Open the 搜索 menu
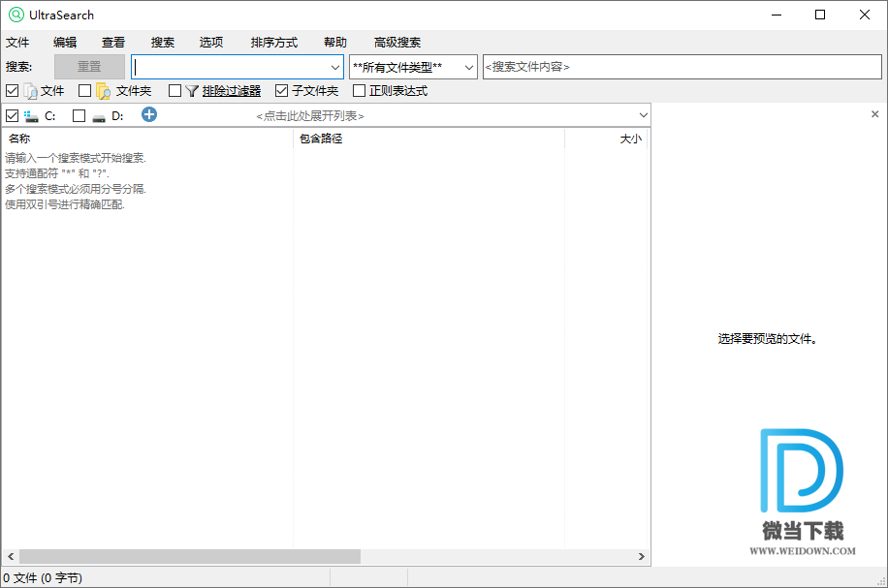Image resolution: width=888 pixels, height=588 pixels. (x=163, y=43)
